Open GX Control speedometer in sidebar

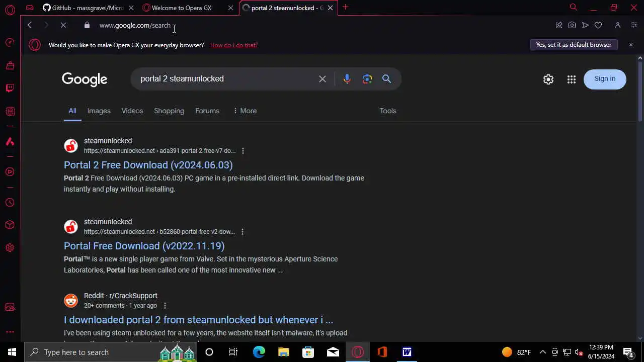point(10,42)
